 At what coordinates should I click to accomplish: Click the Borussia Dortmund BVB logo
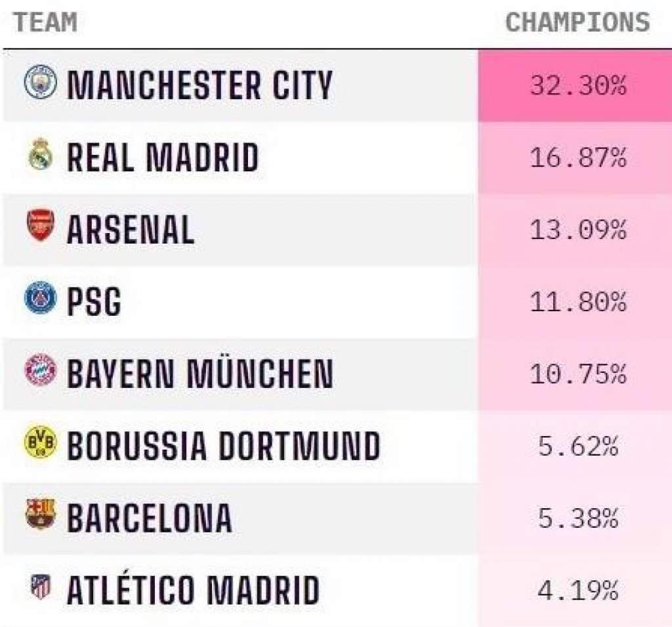point(40,442)
